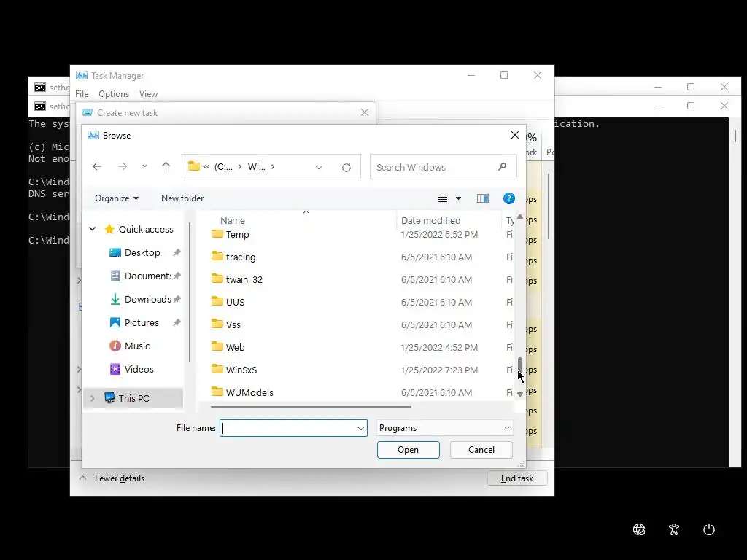Select the Videos icon in sidebar

(x=115, y=369)
